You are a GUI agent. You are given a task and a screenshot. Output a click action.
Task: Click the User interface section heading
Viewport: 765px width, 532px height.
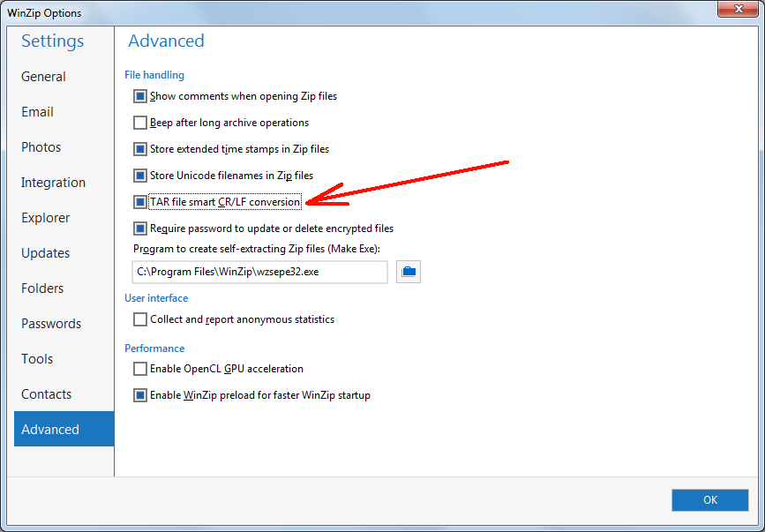[x=156, y=298]
